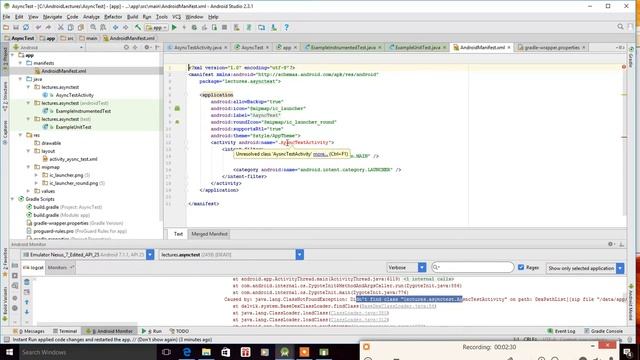Open the Refactor menu
This screenshot has height=360, width=640.
113,17
